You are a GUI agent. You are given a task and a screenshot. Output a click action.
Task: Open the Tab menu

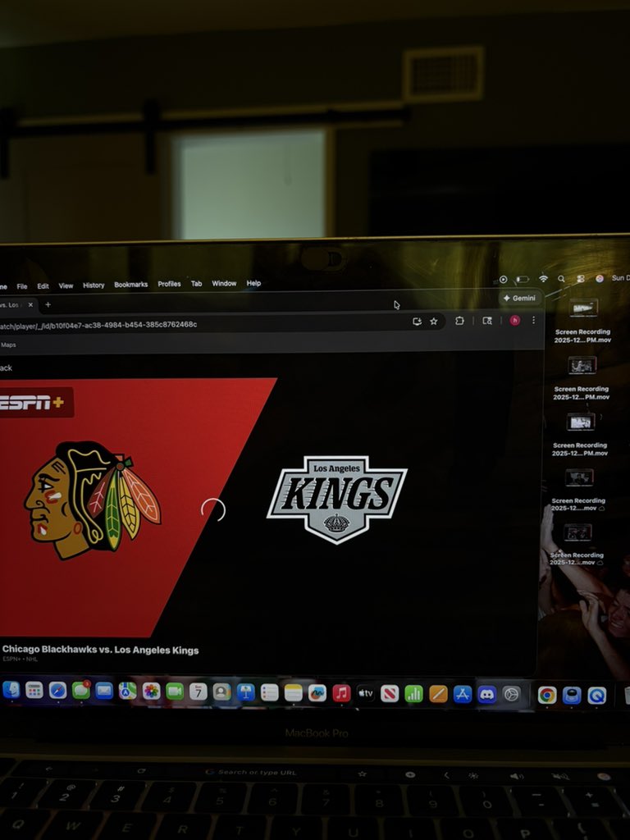pyautogui.click(x=197, y=283)
